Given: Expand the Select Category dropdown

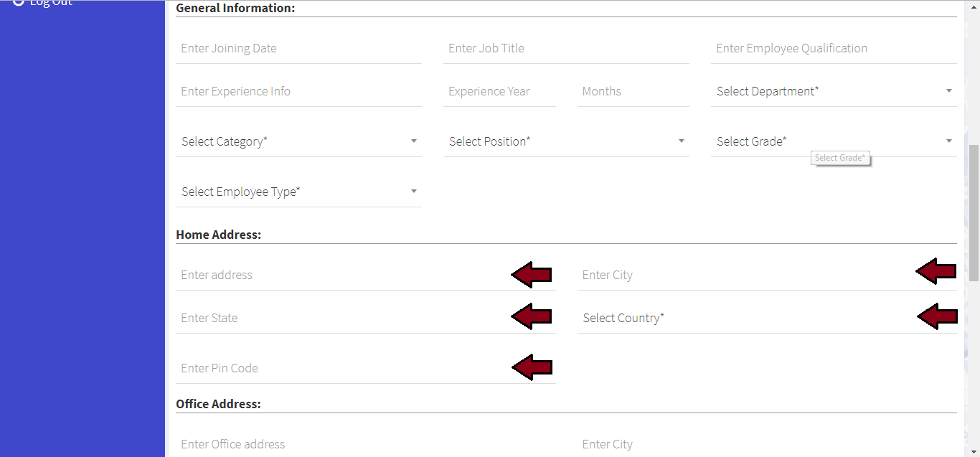Looking at the screenshot, I should pos(298,142).
